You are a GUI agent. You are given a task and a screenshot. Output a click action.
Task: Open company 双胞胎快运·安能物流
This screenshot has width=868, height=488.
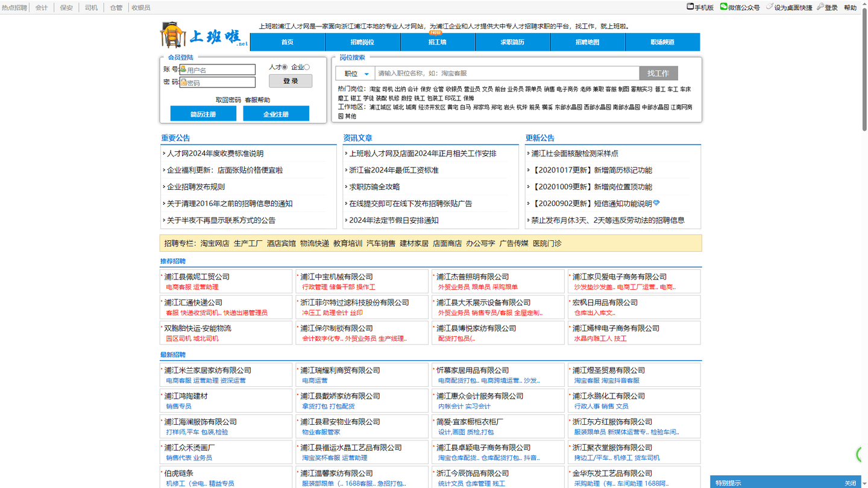(198, 328)
